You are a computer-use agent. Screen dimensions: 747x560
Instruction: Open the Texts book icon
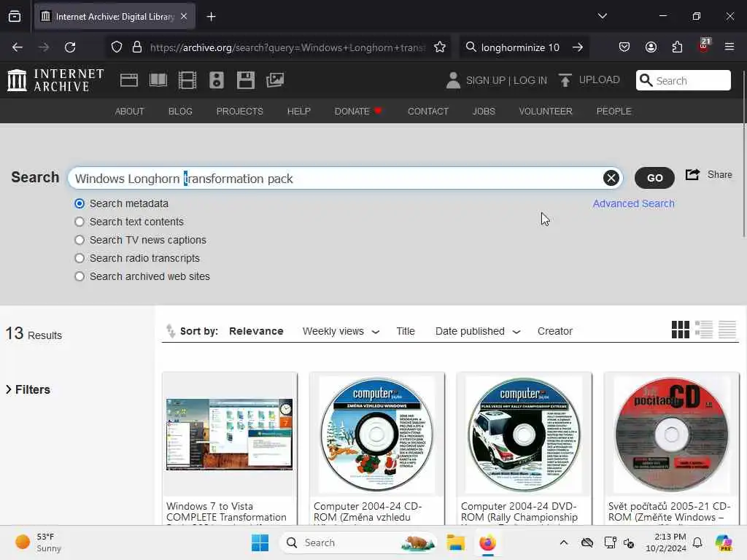158,80
